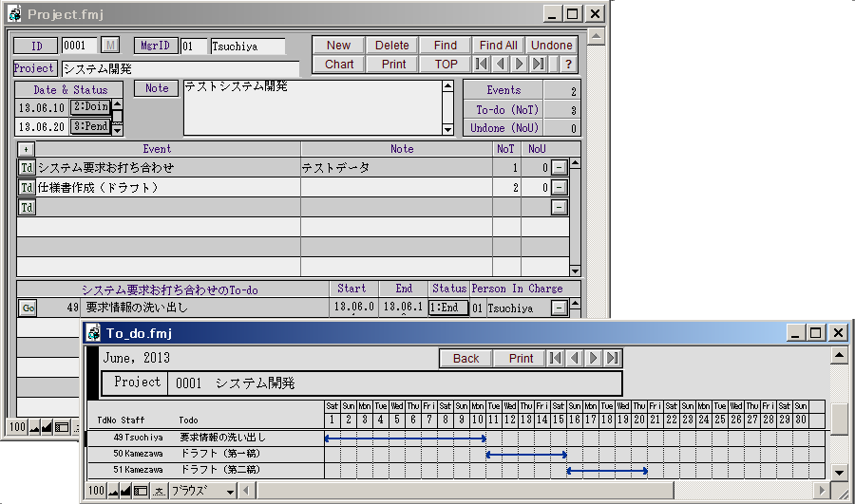Image resolution: width=855 pixels, height=504 pixels.
Task: Open 2:Doin status dropdown
Action: 90,107
